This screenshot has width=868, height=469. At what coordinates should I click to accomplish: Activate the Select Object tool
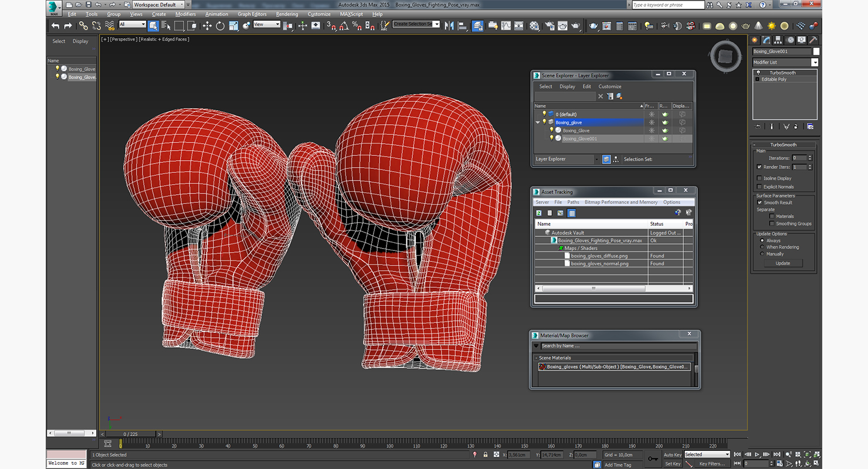click(x=153, y=26)
